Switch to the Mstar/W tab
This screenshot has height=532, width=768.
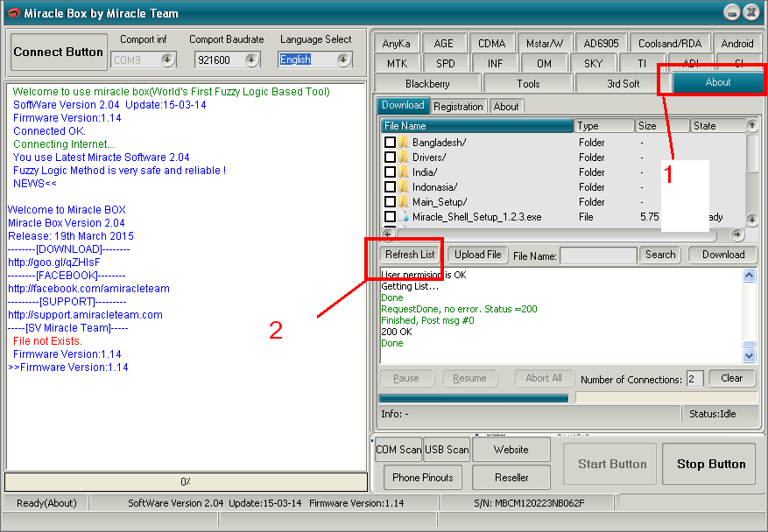[545, 44]
